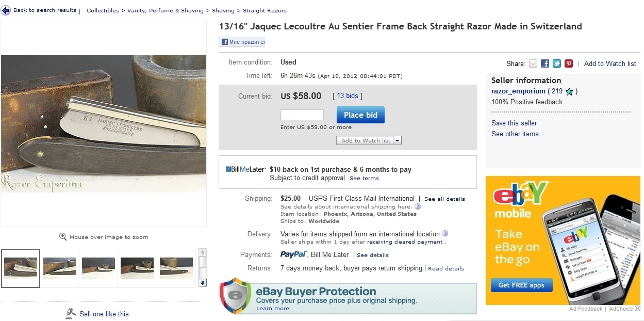Screen dimensions: 644x321
Task: Click the back arrow icon
Action: click(6, 10)
